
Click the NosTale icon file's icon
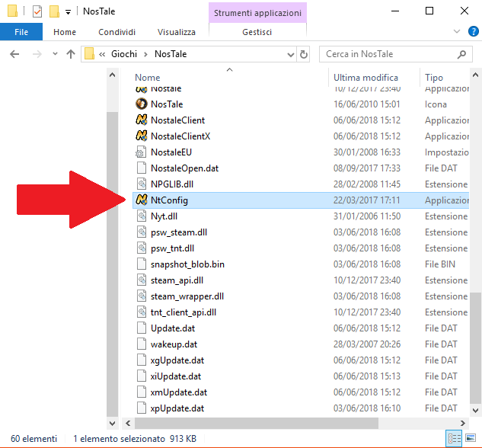pyautogui.click(x=142, y=104)
